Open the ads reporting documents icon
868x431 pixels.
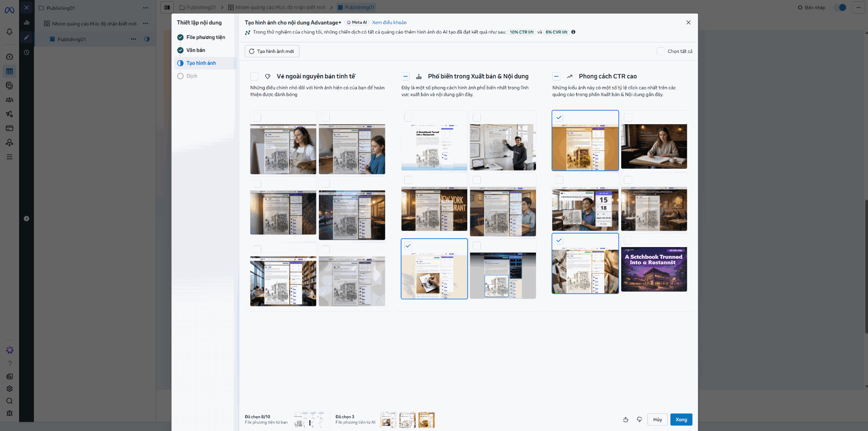(9, 86)
